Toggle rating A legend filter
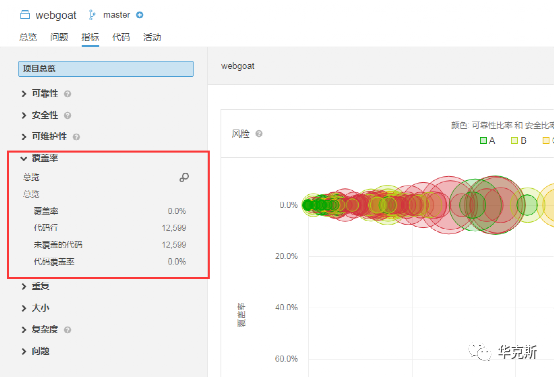554x377 pixels. pos(488,141)
